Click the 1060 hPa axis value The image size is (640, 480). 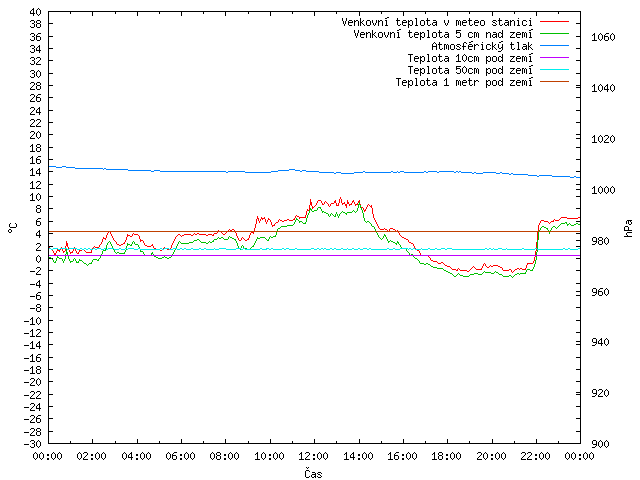coord(603,38)
